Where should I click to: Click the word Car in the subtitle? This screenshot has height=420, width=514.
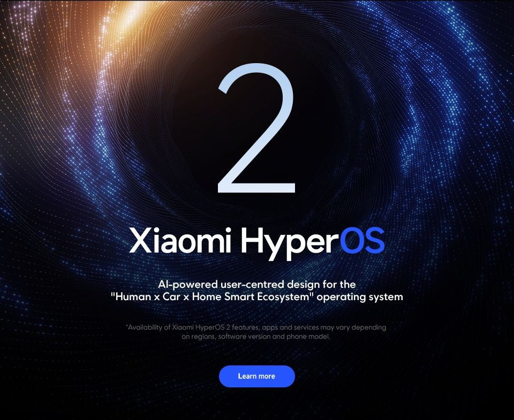click(171, 296)
